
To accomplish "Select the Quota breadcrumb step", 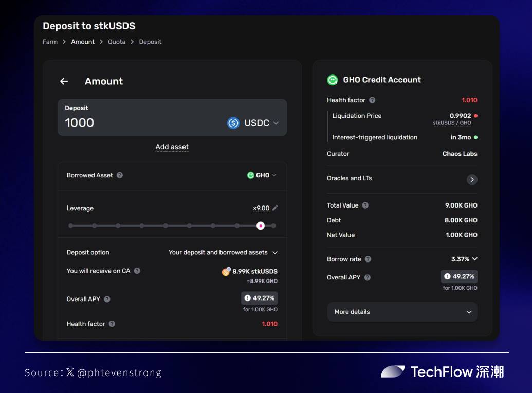I will tap(117, 42).
